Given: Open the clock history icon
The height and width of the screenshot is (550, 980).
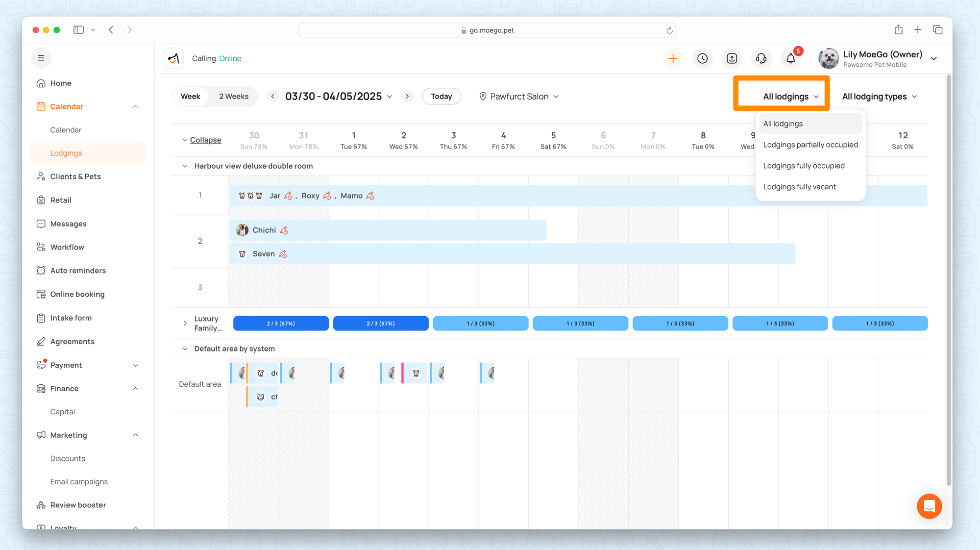Looking at the screenshot, I should (x=702, y=58).
